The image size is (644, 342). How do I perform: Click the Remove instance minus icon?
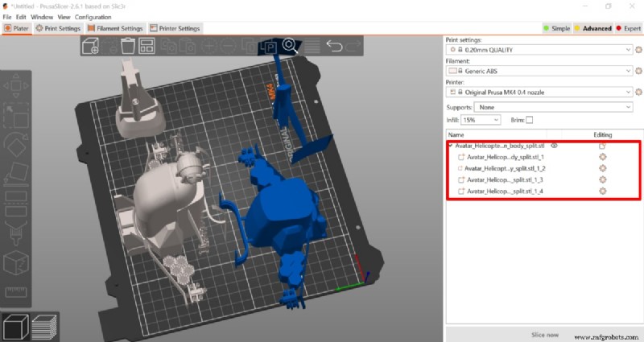229,46
